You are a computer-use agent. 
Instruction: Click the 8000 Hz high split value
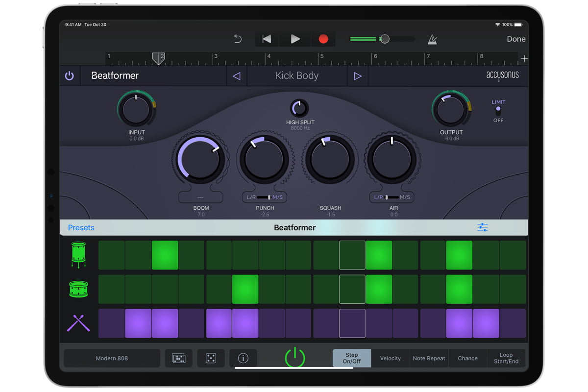point(300,128)
